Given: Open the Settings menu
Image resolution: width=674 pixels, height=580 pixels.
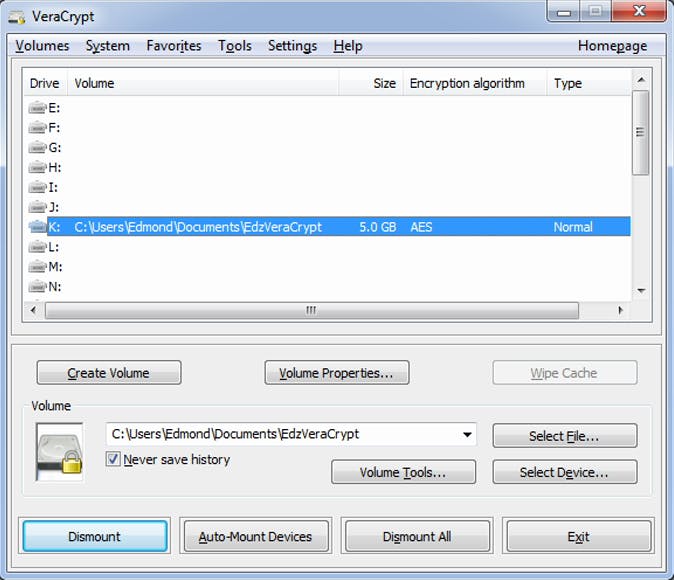Looking at the screenshot, I should (292, 46).
